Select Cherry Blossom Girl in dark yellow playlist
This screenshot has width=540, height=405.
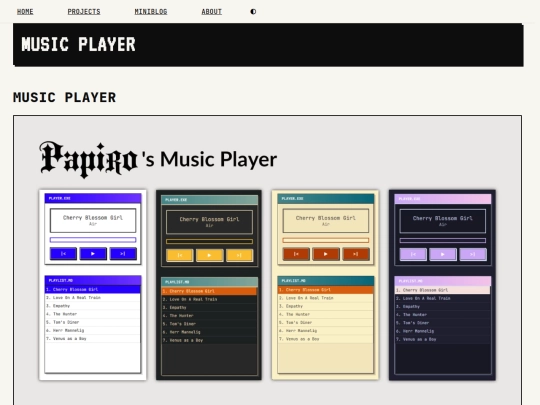pyautogui.click(x=209, y=291)
